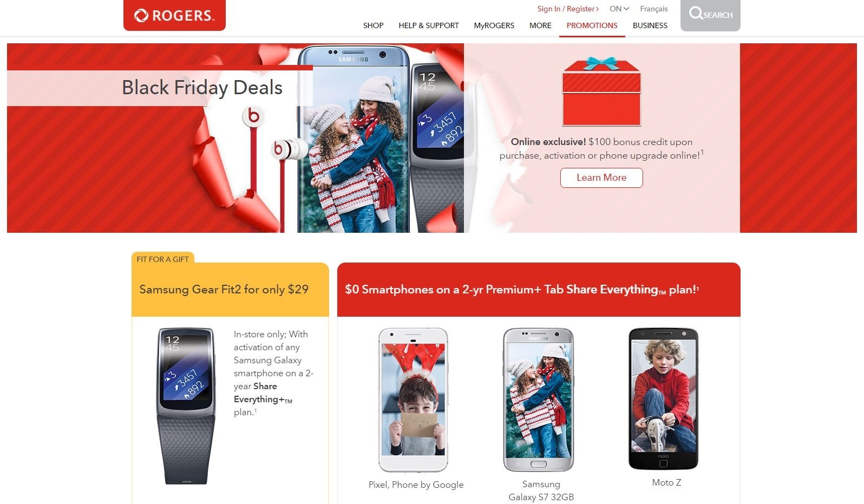Screen dimensions: 864x504
Task: Click the Pixel, Phone by Google label
Action: click(416, 485)
